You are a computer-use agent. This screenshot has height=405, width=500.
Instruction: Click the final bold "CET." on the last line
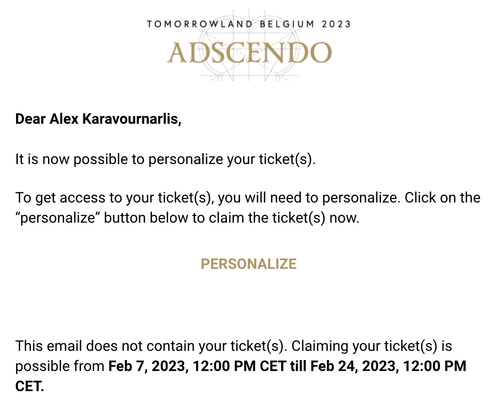point(29,387)
